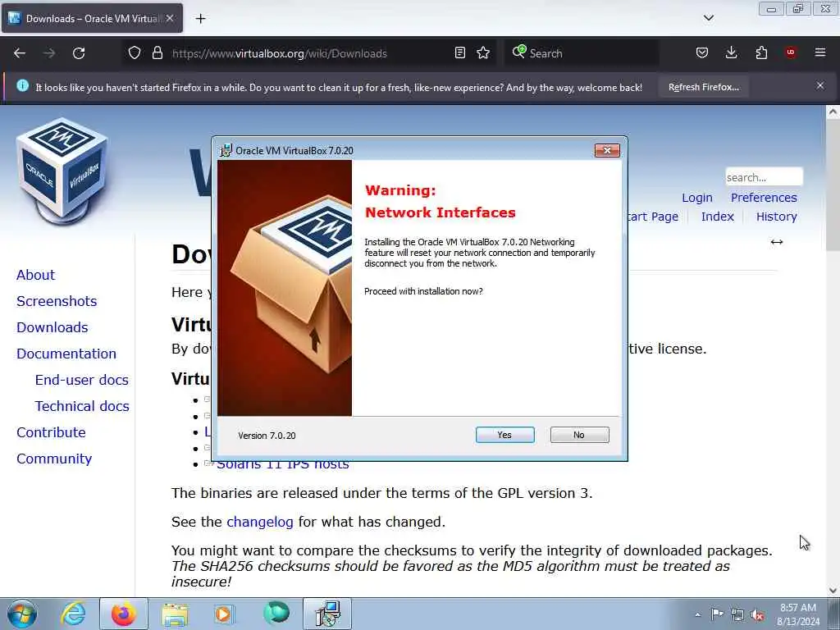The image size is (840, 630).
Task: Open the Firefox hamburger menu
Action: [820, 52]
